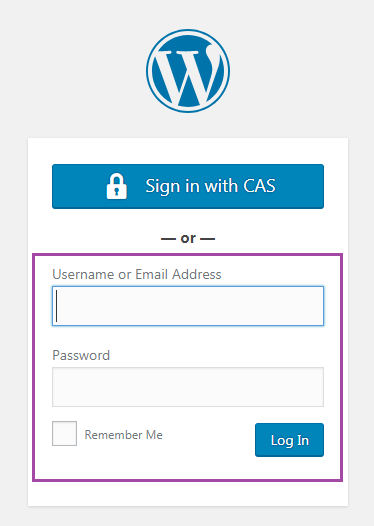
Task: Click the blinking text cursor in username box
Action: (x=56, y=306)
